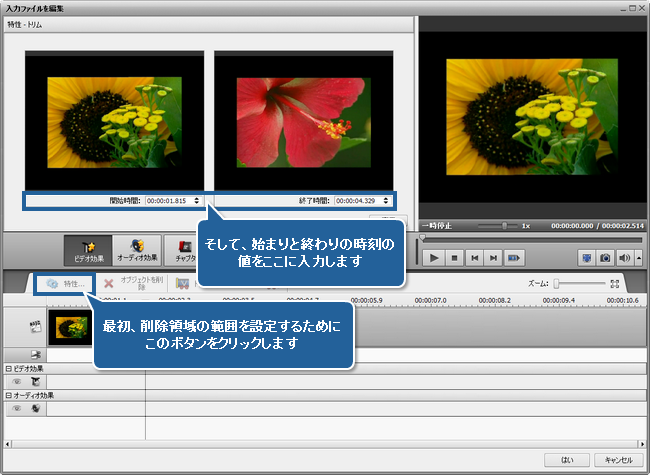Click the 一時停止 paused status text

coord(437,226)
